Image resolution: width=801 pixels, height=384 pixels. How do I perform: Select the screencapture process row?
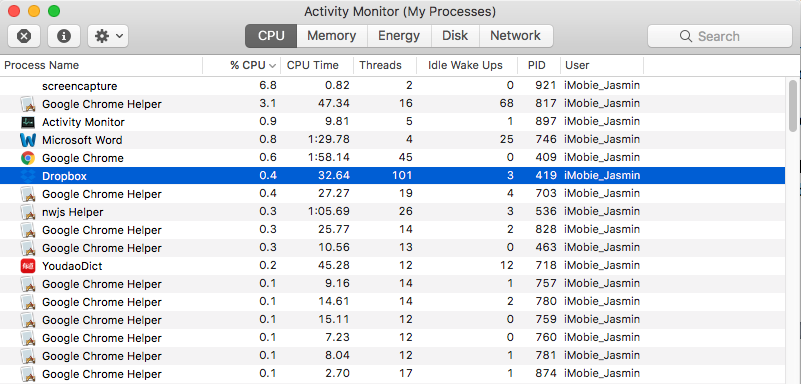[393, 86]
